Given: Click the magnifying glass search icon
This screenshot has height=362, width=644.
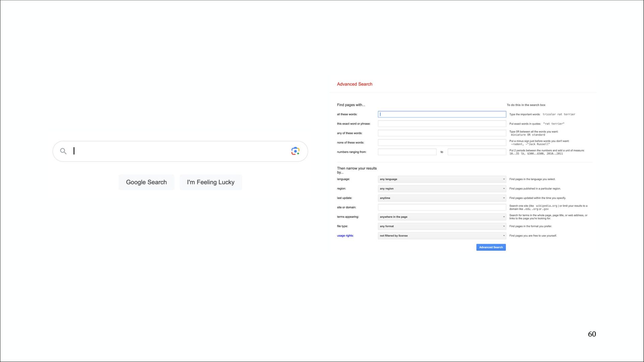Looking at the screenshot, I should click(63, 151).
